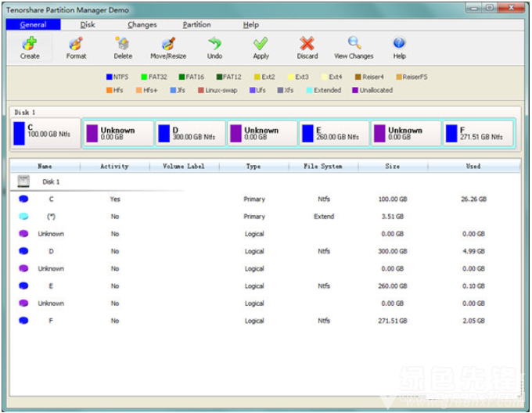Screen dimensions: 532x413
Task: Click the Linux-swap legend swatch
Action: click(201, 90)
